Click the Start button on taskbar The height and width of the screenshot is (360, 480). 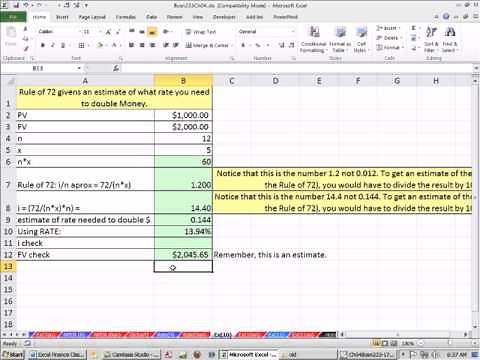(13, 354)
